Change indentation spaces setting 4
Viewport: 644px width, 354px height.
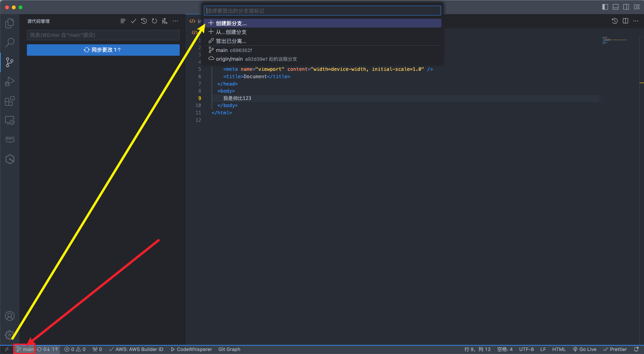[505, 349]
